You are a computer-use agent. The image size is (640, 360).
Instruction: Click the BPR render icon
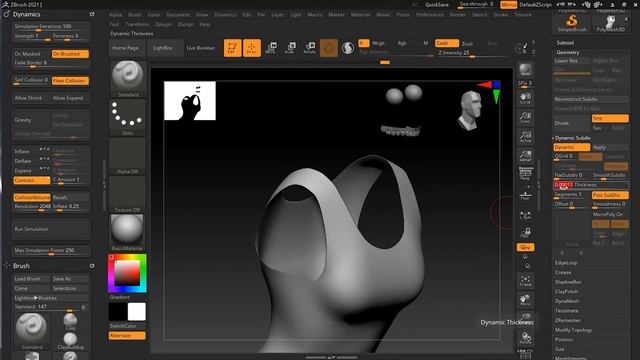pos(525,70)
